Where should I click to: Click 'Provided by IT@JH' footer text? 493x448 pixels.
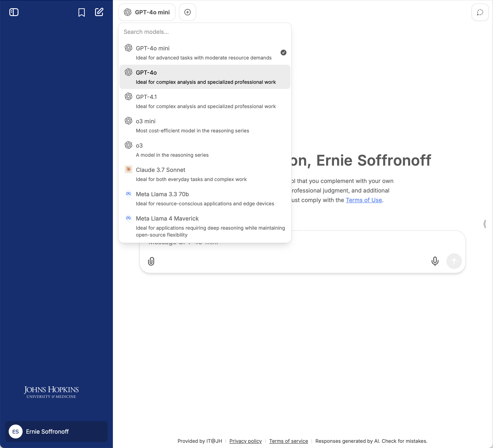pos(200,441)
